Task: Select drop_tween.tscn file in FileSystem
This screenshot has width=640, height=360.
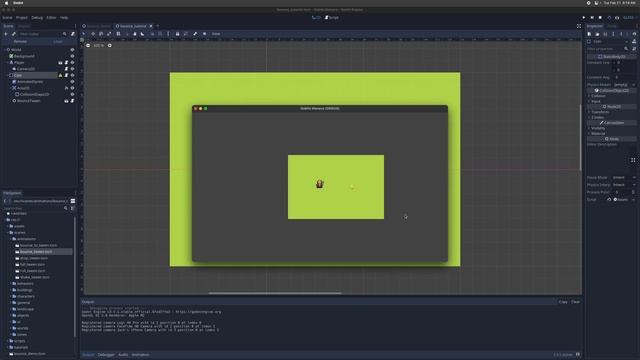Action: point(33,258)
